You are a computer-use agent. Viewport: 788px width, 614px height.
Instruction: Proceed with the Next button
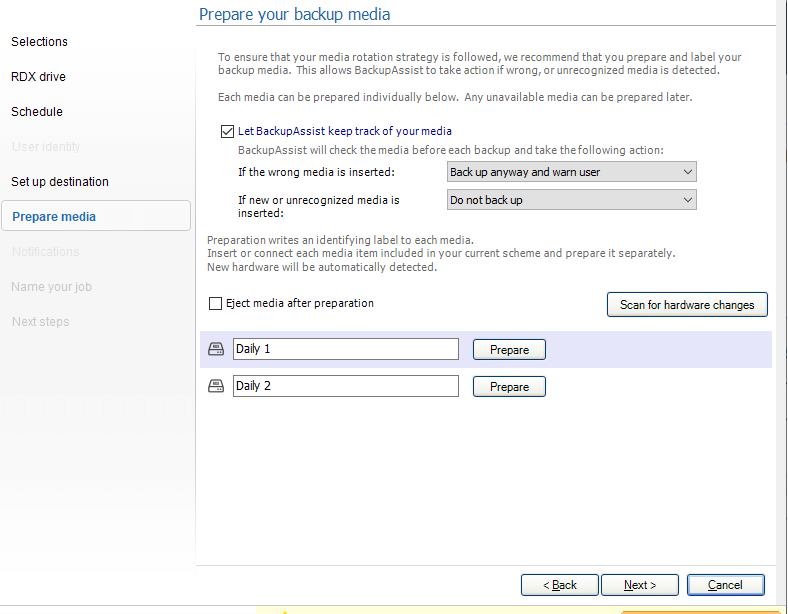pyautogui.click(x=640, y=585)
